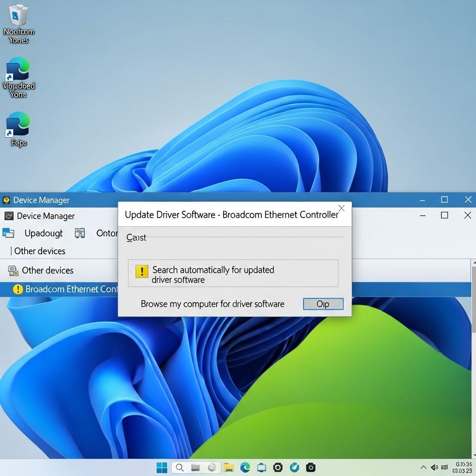Click Browse my computer for driver software
Image resolution: width=476 pixels, height=476 pixels.
click(x=212, y=304)
